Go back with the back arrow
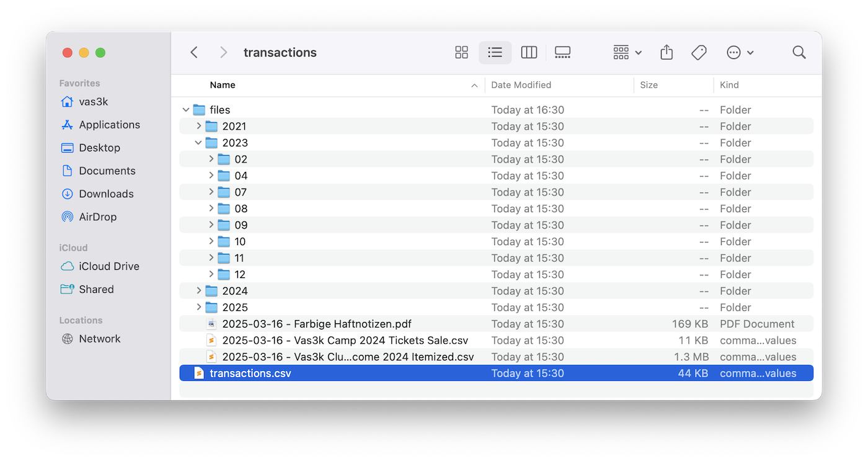Viewport: 868px width, 461px height. 193,52
